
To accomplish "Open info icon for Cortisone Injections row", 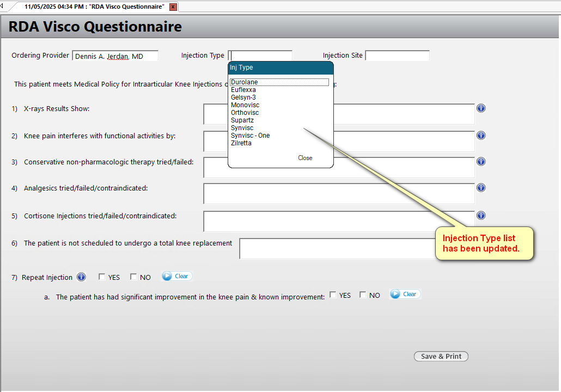I will (x=481, y=215).
